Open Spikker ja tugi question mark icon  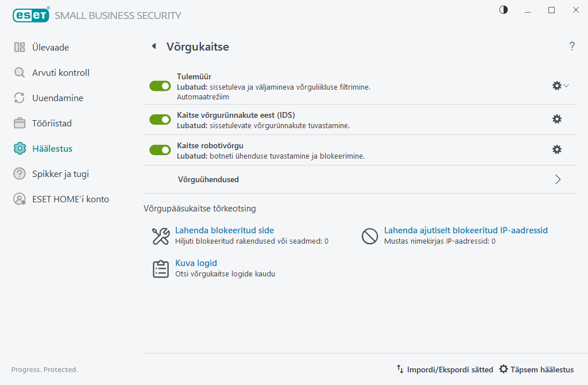coord(19,174)
